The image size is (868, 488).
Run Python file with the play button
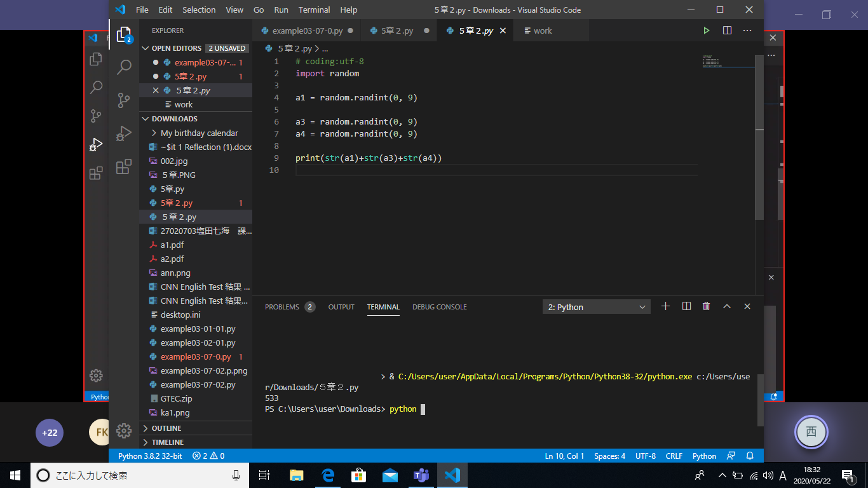coord(707,30)
